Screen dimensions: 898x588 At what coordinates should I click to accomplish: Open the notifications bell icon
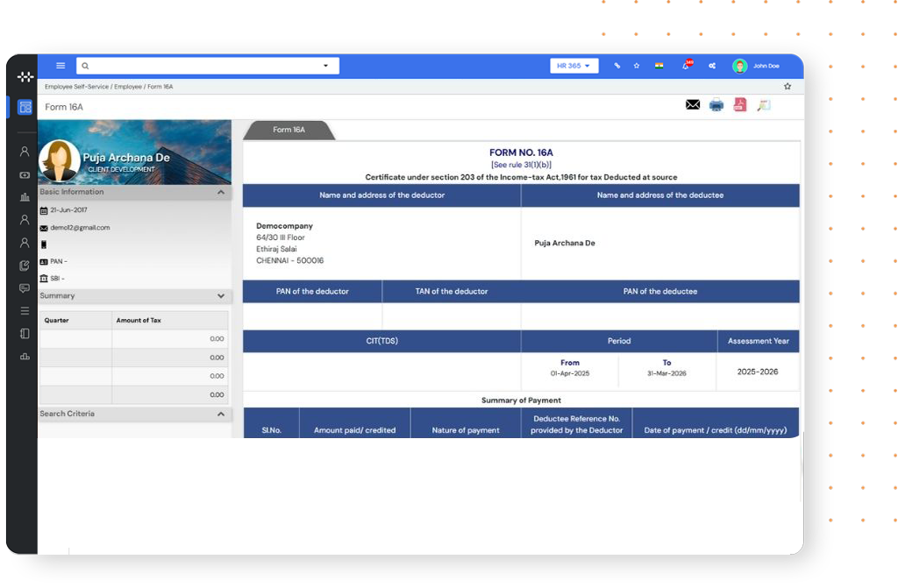tap(688, 66)
